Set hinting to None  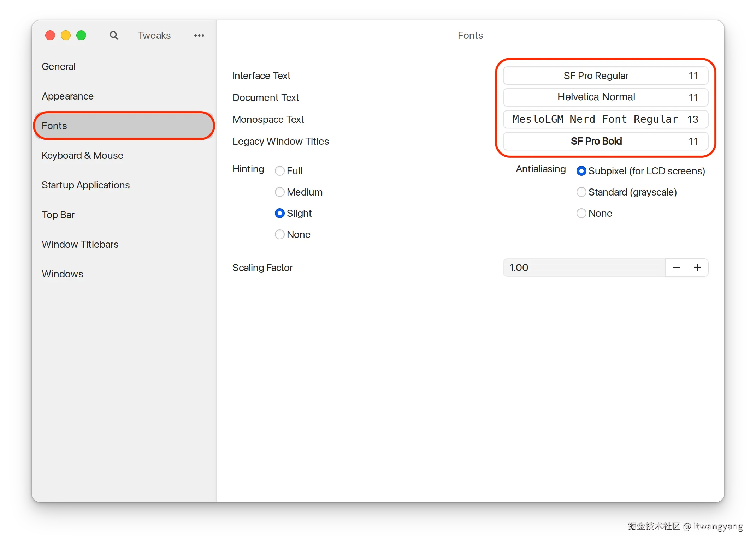click(280, 234)
